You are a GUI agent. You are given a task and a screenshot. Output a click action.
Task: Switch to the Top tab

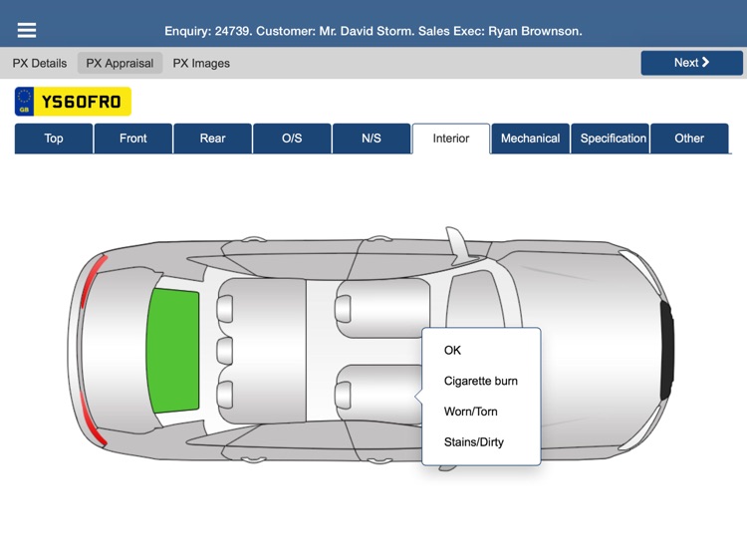54,139
